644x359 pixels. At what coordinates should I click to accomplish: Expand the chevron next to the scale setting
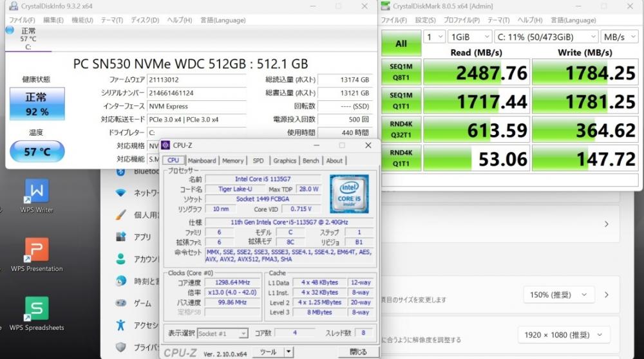click(606, 295)
